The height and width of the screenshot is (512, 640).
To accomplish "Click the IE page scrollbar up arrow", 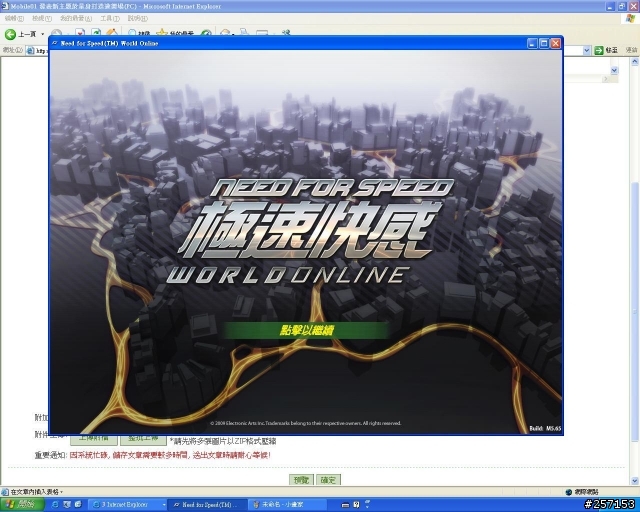I will (x=635, y=62).
